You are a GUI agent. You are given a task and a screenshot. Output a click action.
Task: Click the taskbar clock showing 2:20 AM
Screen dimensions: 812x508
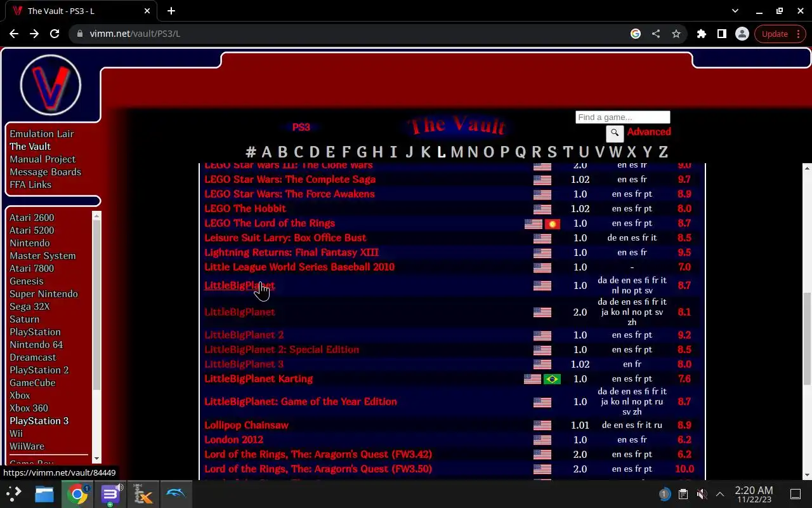(x=754, y=494)
